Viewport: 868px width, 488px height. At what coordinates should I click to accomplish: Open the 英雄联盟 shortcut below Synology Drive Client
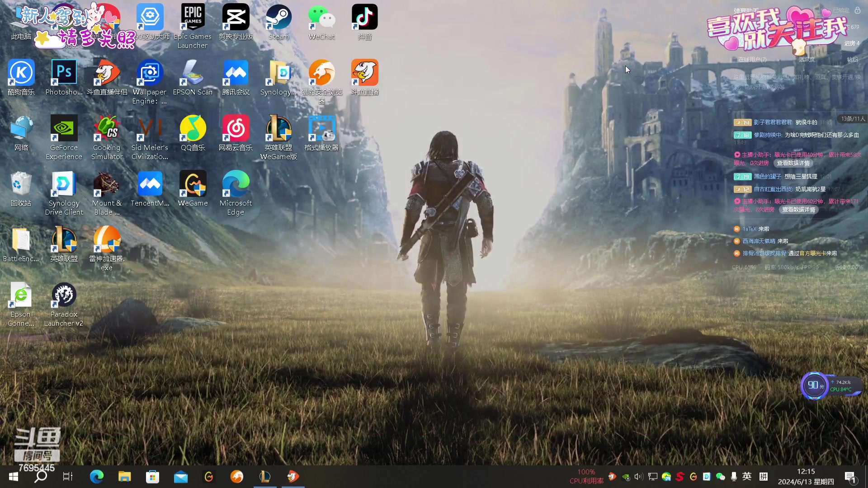point(64,244)
